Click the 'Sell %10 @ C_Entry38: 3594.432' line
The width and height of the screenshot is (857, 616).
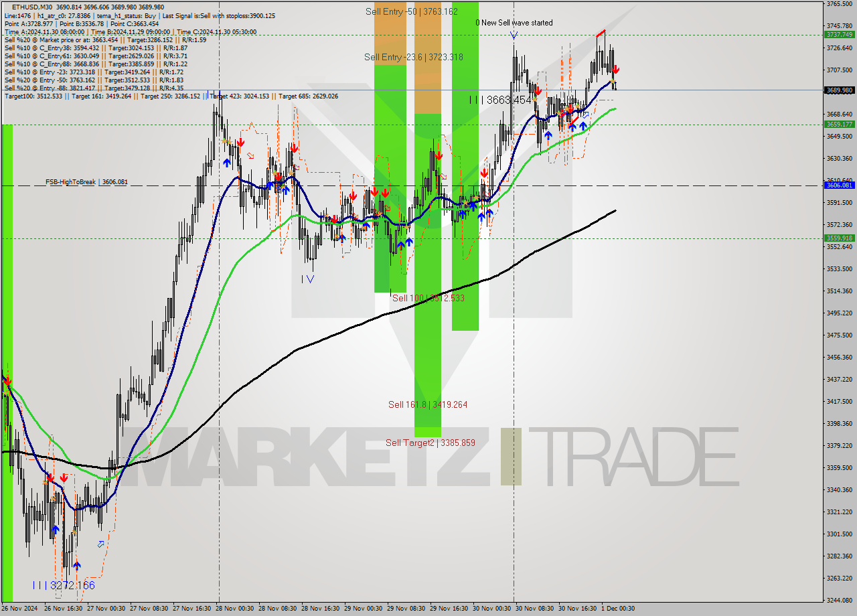tap(96, 48)
